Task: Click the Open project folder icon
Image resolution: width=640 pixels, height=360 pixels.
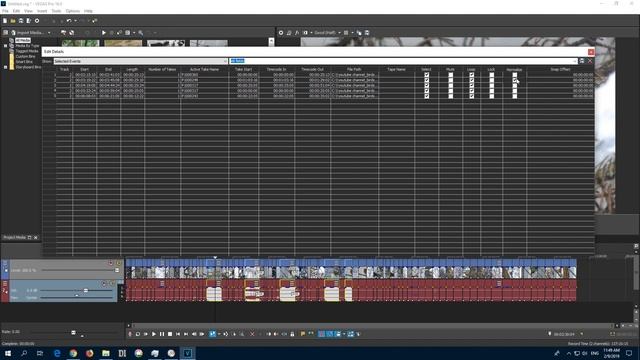Action: (x=13, y=21)
